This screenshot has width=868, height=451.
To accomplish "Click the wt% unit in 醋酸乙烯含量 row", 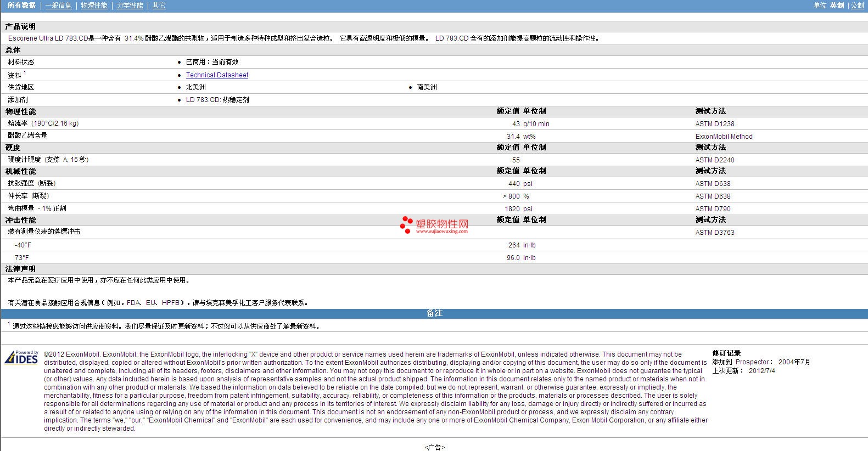I will tap(529, 137).
